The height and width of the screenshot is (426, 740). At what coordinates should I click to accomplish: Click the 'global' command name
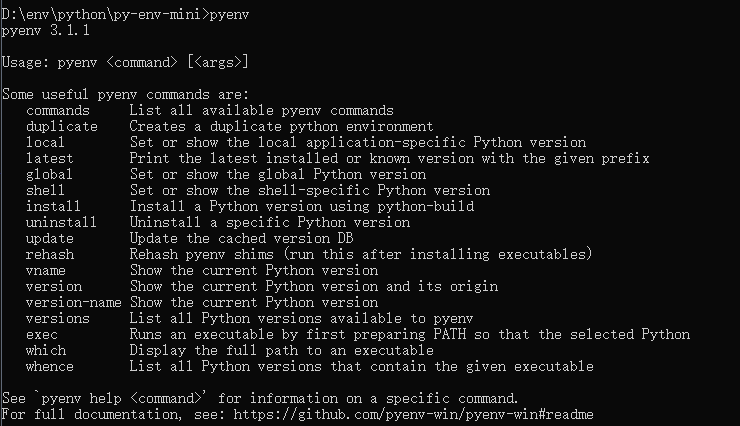[x=50, y=174]
